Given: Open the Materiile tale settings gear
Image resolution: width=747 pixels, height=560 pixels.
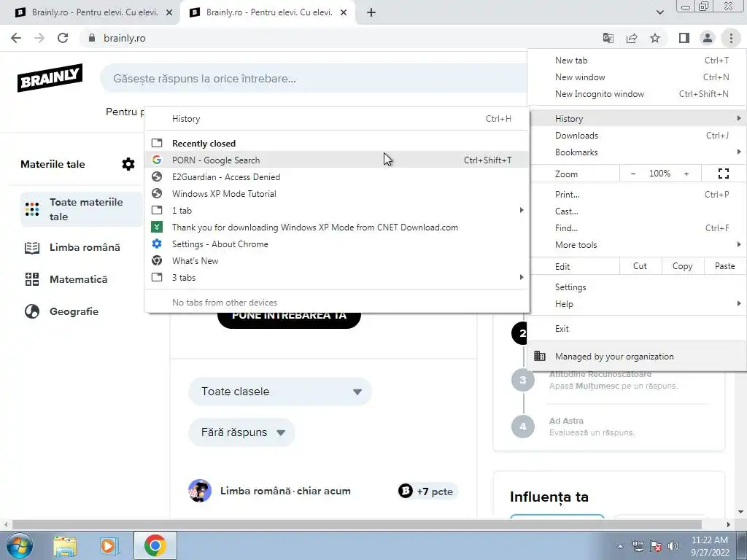Looking at the screenshot, I should (128, 164).
